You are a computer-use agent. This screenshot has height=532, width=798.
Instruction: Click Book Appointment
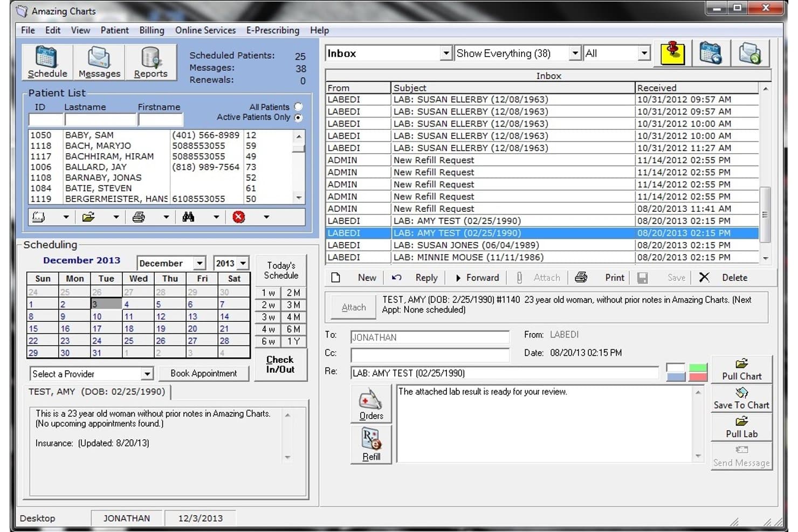click(x=204, y=373)
